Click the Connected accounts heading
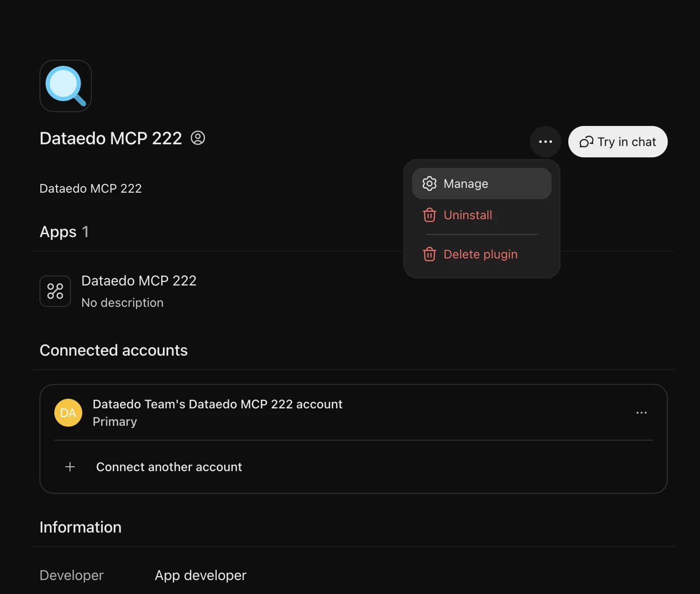Image resolution: width=700 pixels, height=594 pixels. point(113,350)
